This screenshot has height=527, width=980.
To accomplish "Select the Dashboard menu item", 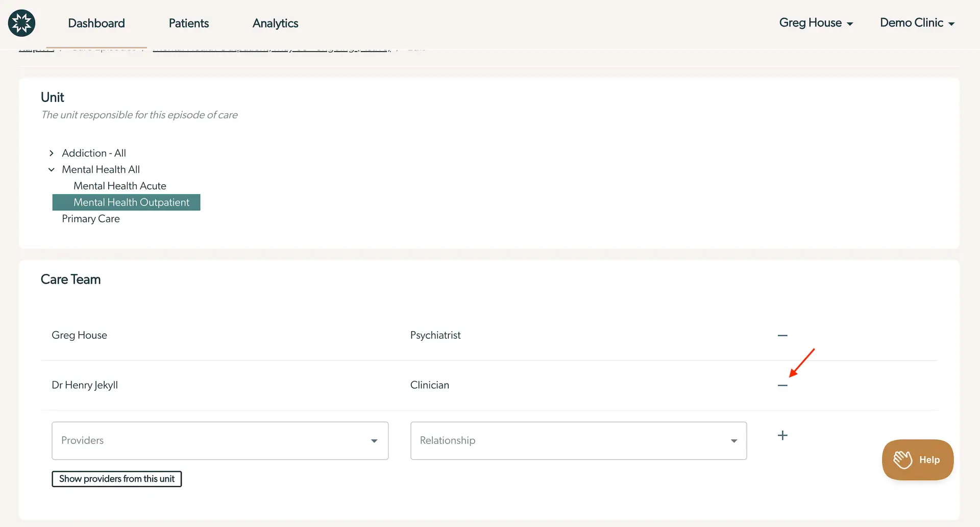I will [96, 23].
